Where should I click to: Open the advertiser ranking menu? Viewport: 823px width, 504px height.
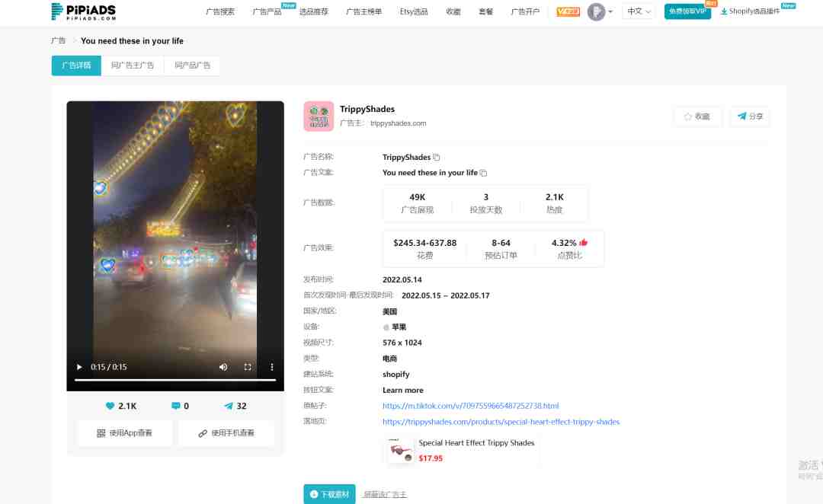[x=363, y=11]
